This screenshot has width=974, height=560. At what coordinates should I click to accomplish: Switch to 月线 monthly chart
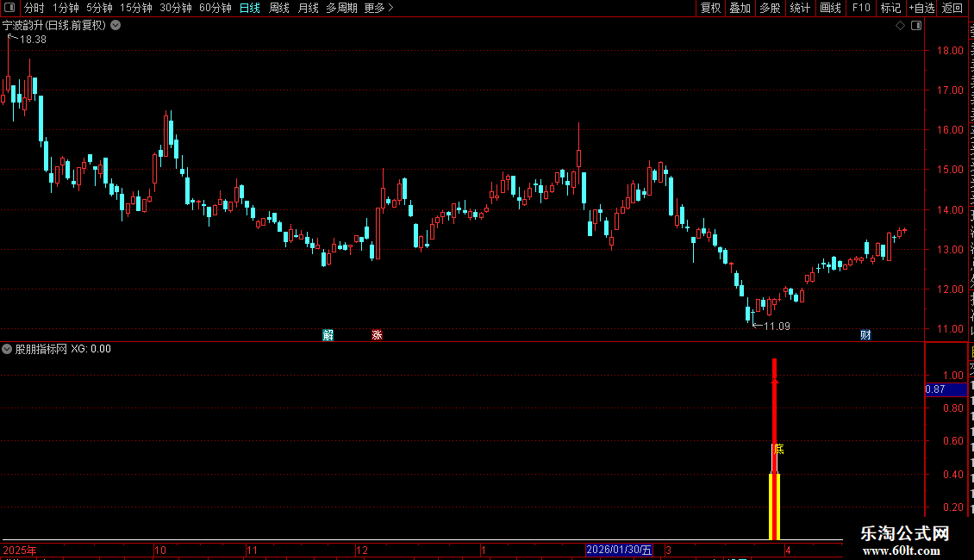point(308,8)
